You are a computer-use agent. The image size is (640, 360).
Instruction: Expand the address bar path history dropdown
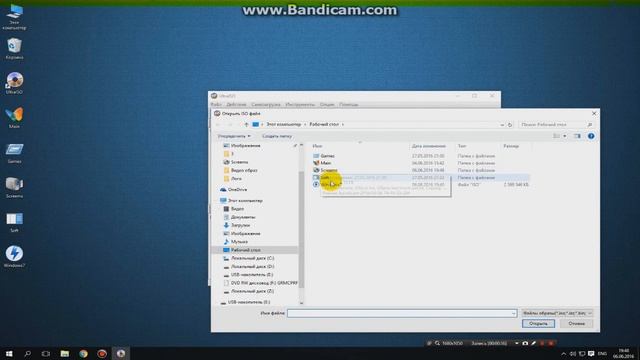[x=502, y=125]
